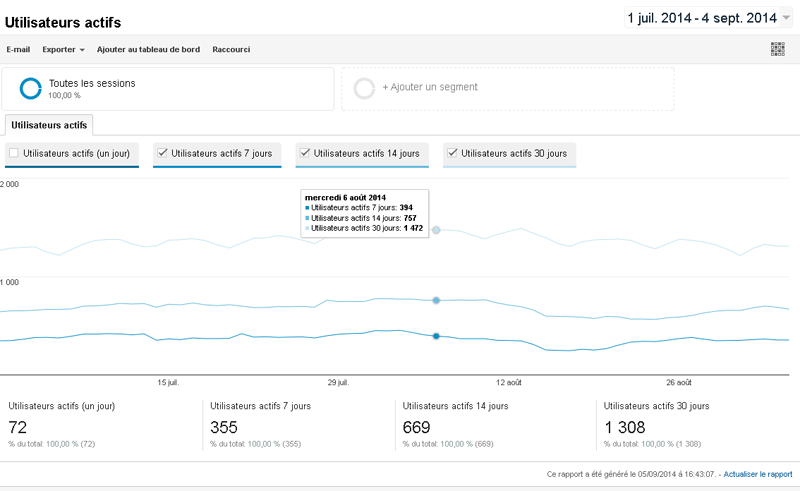800x491 pixels.
Task: Click the 1 000 y-axis label
Action: (x=9, y=282)
